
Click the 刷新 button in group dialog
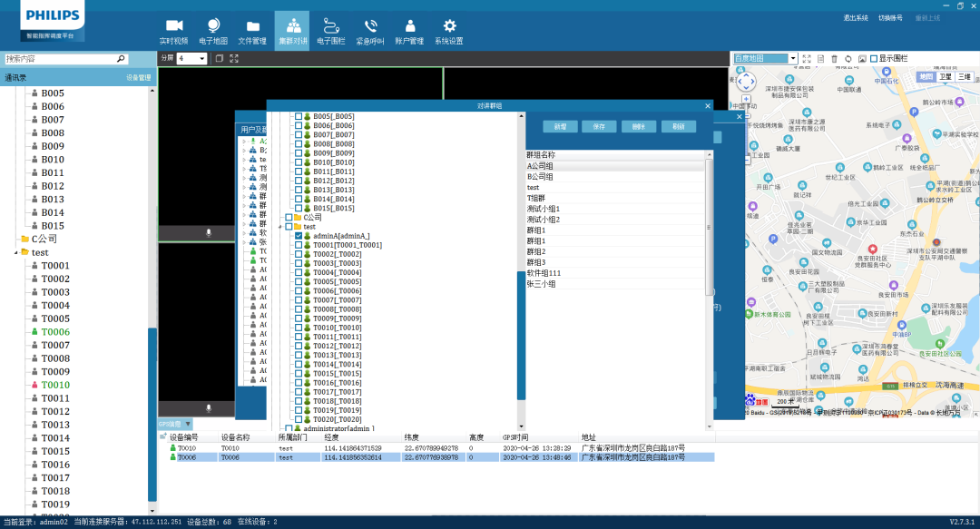coord(678,126)
